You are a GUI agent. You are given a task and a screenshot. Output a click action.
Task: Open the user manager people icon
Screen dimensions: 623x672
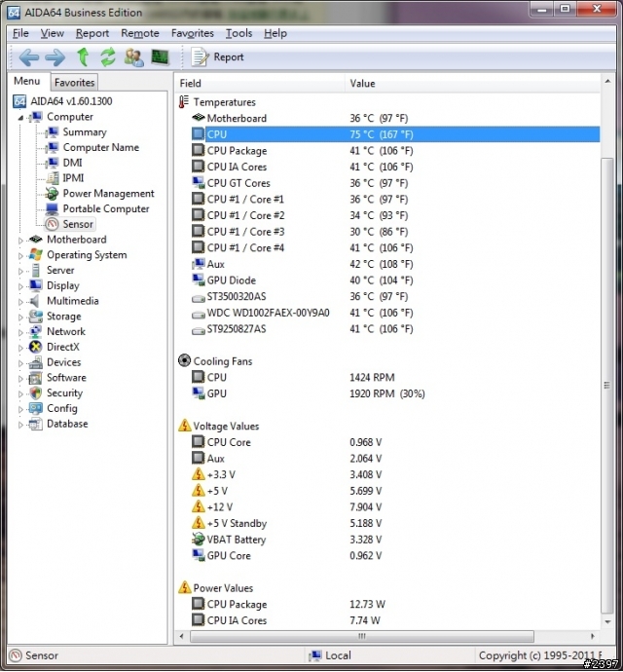coord(133,57)
